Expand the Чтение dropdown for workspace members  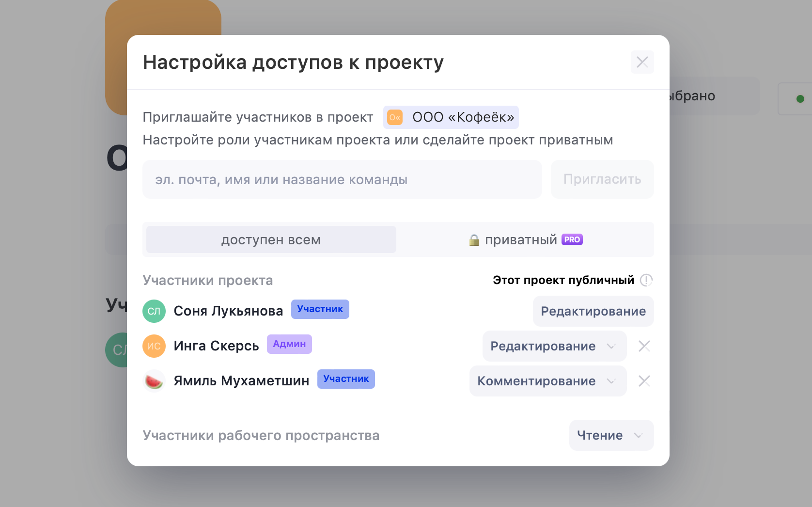(611, 435)
